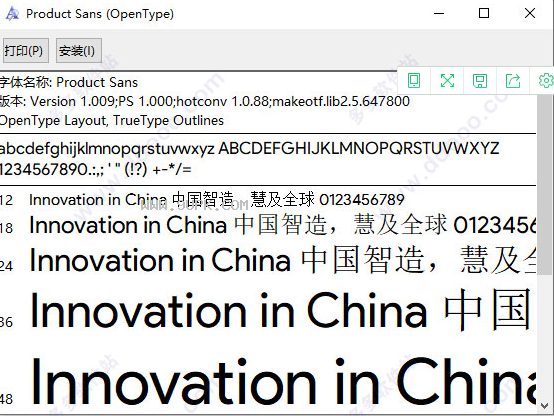Click the green save disk icon
The height and width of the screenshot is (416, 554).
(480, 81)
